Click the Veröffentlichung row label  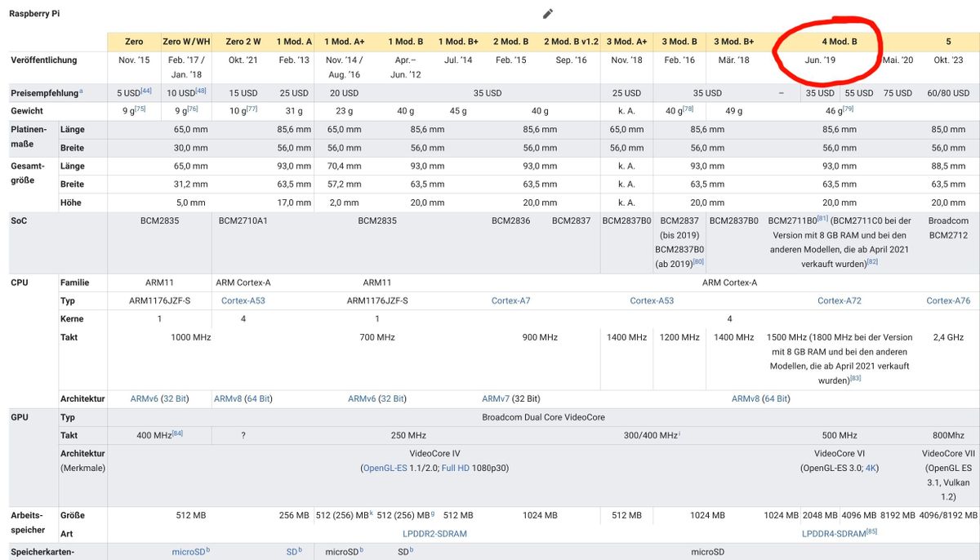click(x=43, y=60)
